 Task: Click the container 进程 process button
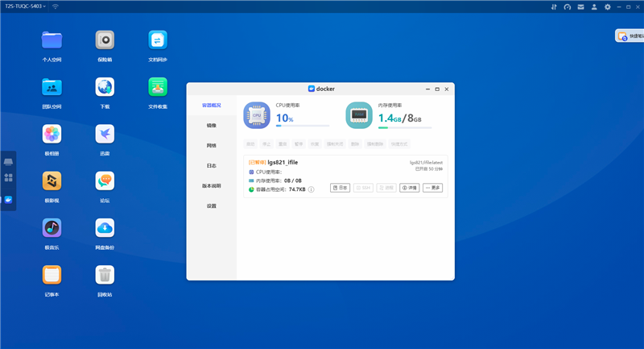coord(386,188)
